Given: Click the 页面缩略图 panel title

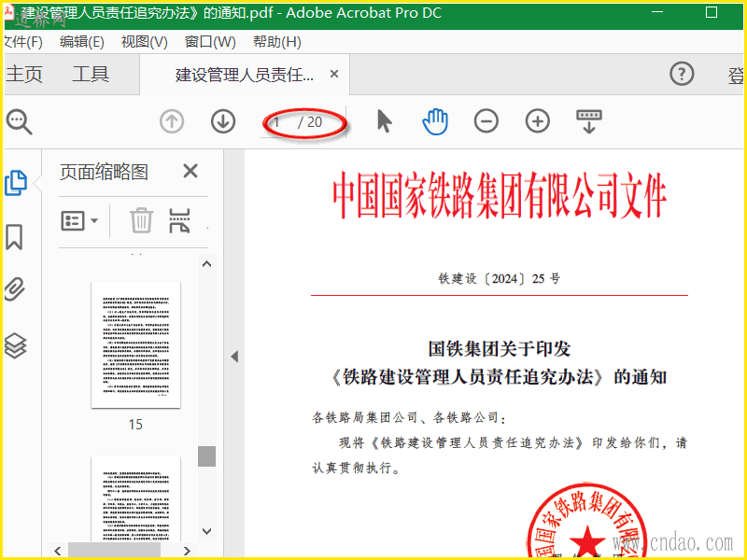Looking at the screenshot, I should [104, 172].
